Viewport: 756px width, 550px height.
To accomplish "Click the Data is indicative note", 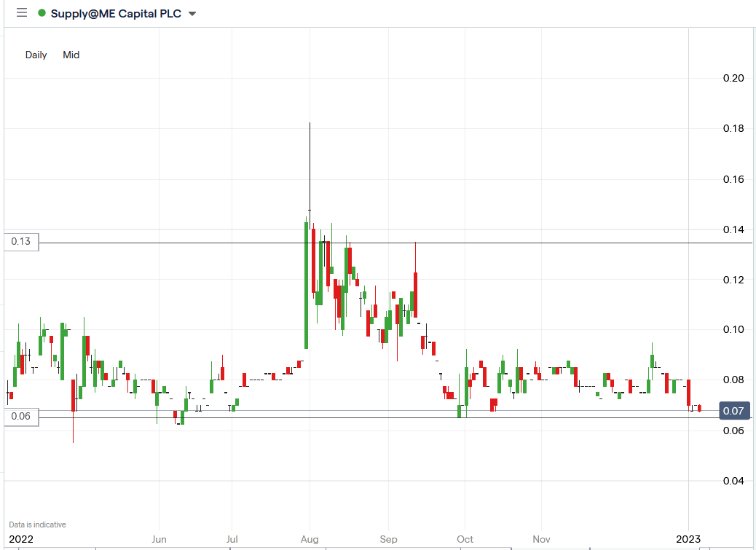I will click(x=38, y=525).
